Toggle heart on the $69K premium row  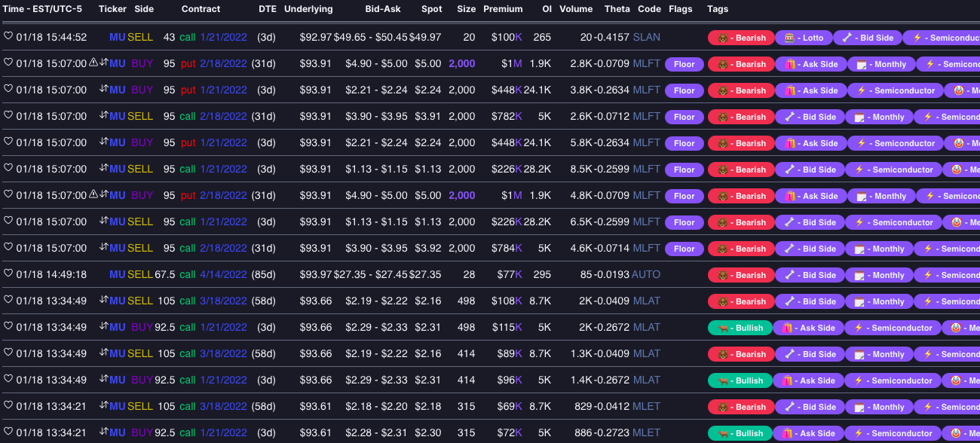point(8,406)
